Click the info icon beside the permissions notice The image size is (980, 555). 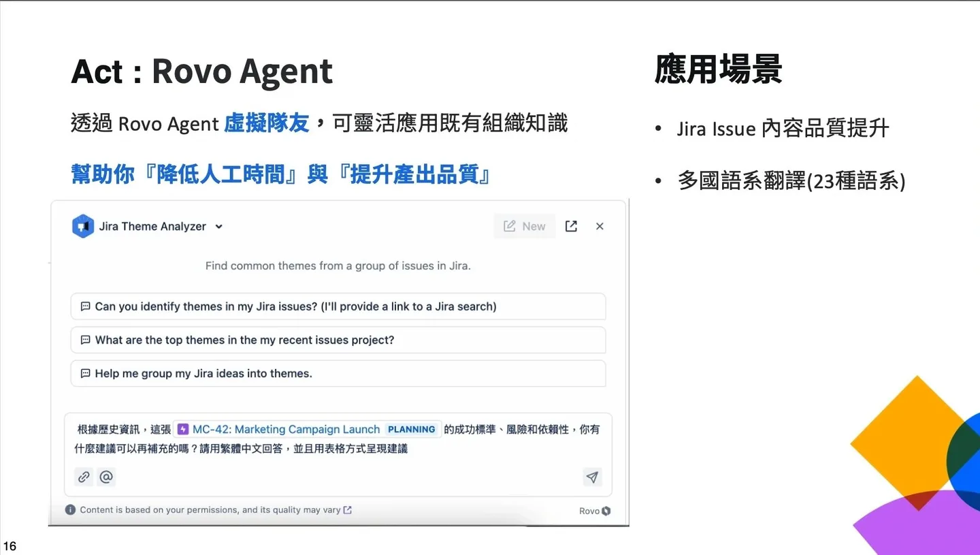click(x=70, y=509)
